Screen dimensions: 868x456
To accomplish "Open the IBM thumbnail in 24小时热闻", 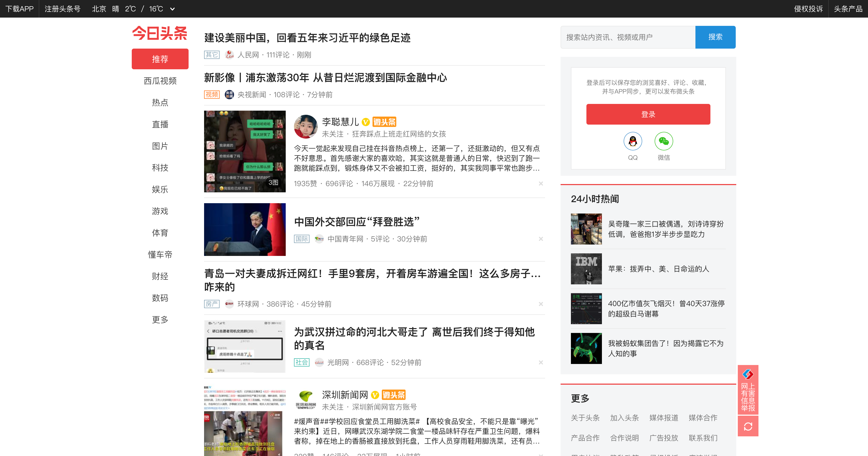I will [586, 269].
